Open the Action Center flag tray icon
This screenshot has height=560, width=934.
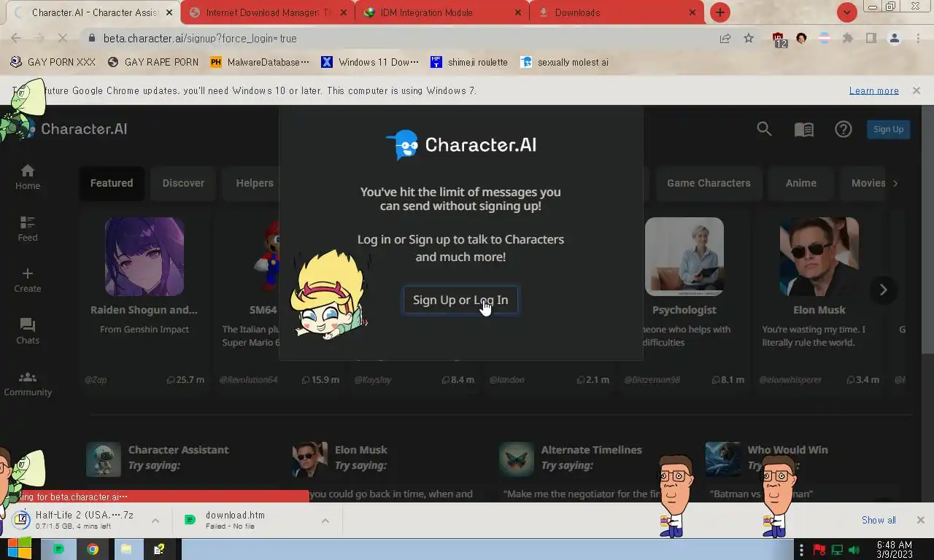coord(819,550)
